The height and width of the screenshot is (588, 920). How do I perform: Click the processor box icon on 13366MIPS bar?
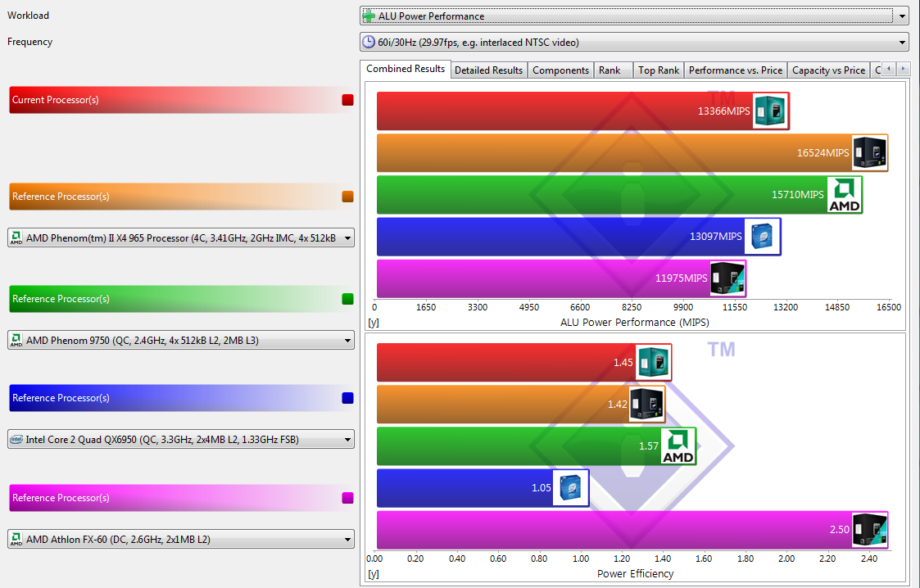point(771,111)
